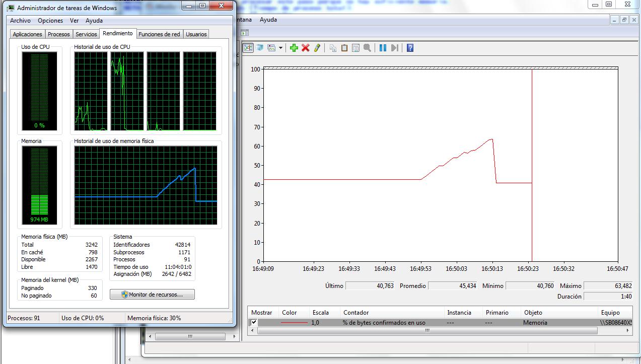Click red color line of memory counter
This screenshot has height=364, width=641.
(x=294, y=323)
